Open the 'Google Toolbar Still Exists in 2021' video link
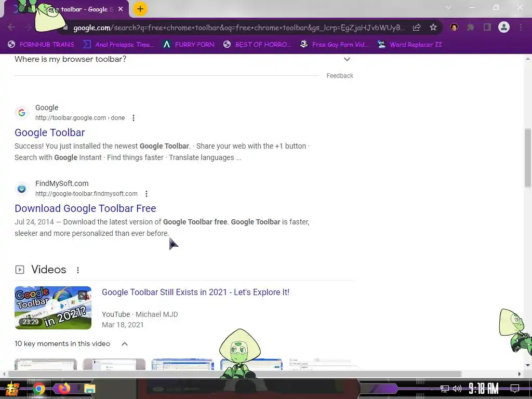Viewport: 532px width, 399px height. coord(195,292)
